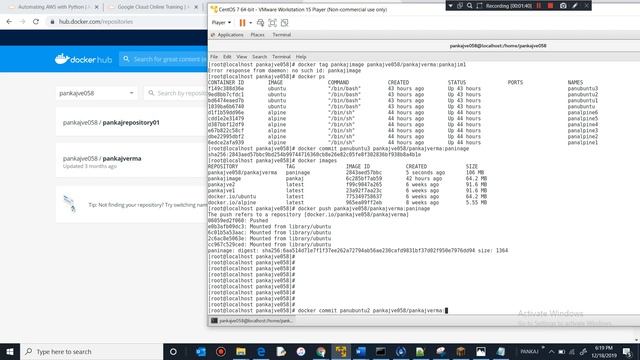Open the Windows notification center

coord(627,351)
